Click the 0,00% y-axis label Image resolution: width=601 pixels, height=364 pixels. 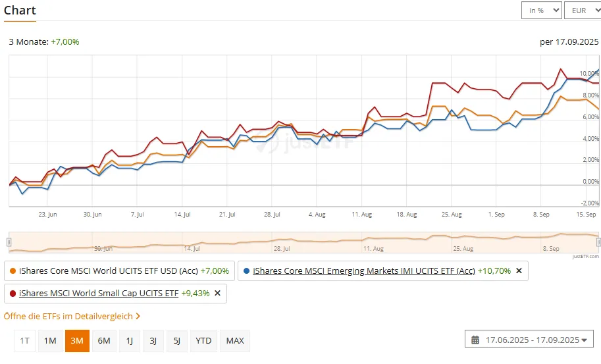click(x=590, y=182)
